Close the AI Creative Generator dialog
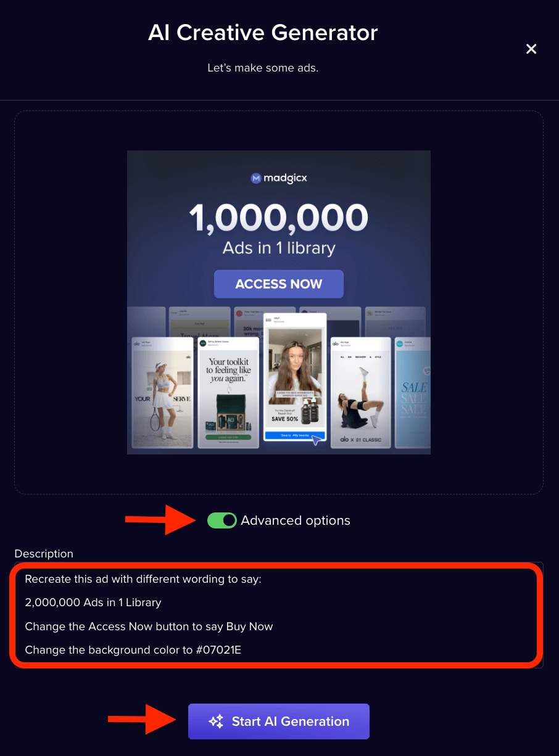 pyautogui.click(x=531, y=49)
